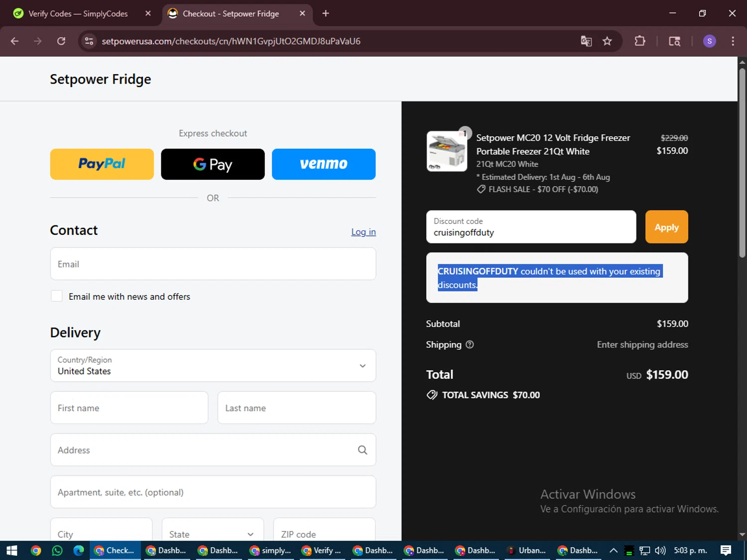Close the Verify Codes SimplyCodes tab
The height and width of the screenshot is (560, 747).
point(148,13)
